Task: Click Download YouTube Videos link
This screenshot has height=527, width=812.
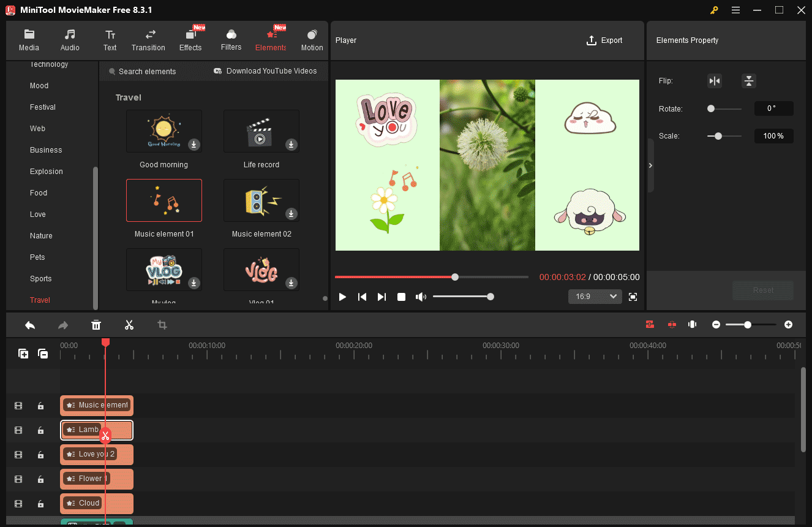Action: click(x=265, y=71)
